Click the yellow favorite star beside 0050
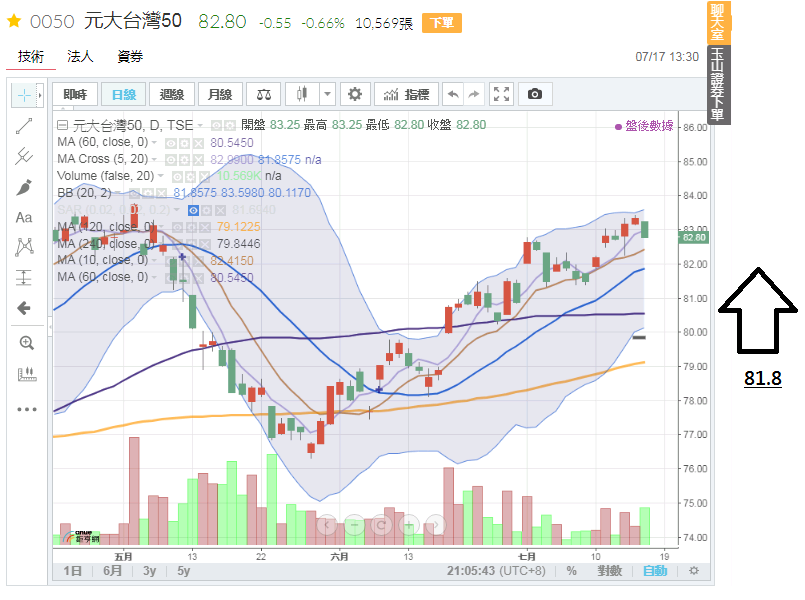 [x=14, y=21]
